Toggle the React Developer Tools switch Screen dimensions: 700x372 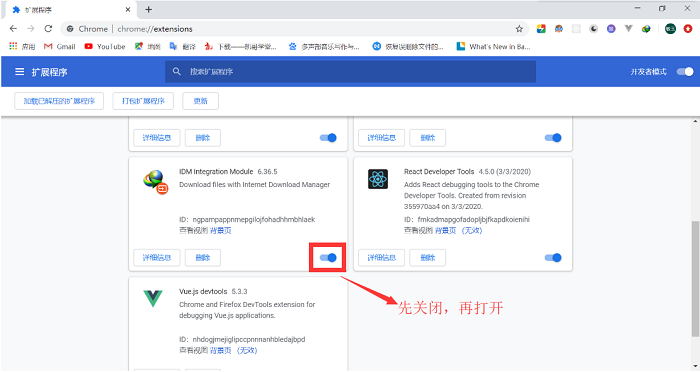coord(553,257)
